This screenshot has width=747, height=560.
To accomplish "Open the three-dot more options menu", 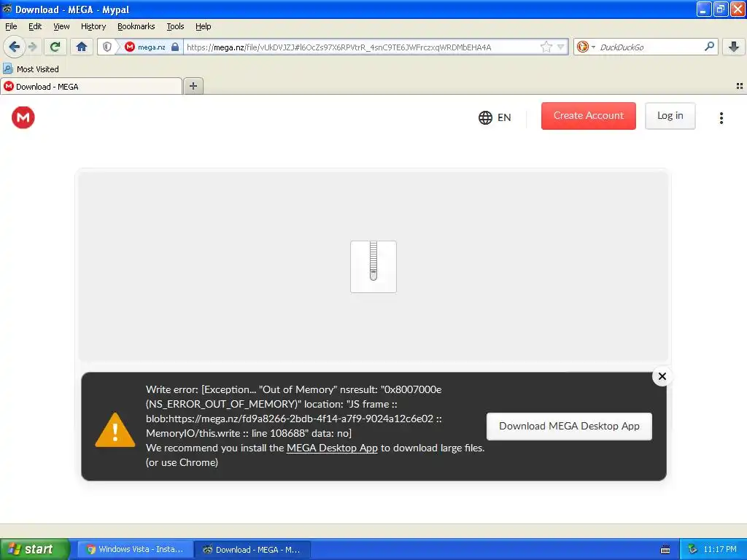I will 721,117.
